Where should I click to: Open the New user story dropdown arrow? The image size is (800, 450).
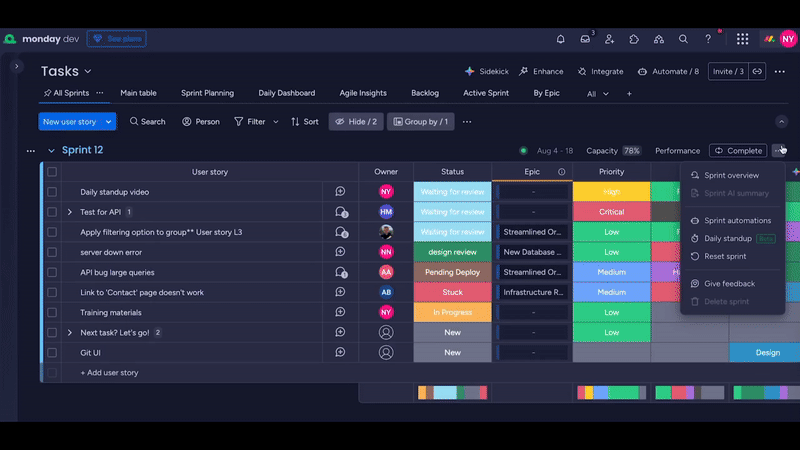(x=109, y=121)
